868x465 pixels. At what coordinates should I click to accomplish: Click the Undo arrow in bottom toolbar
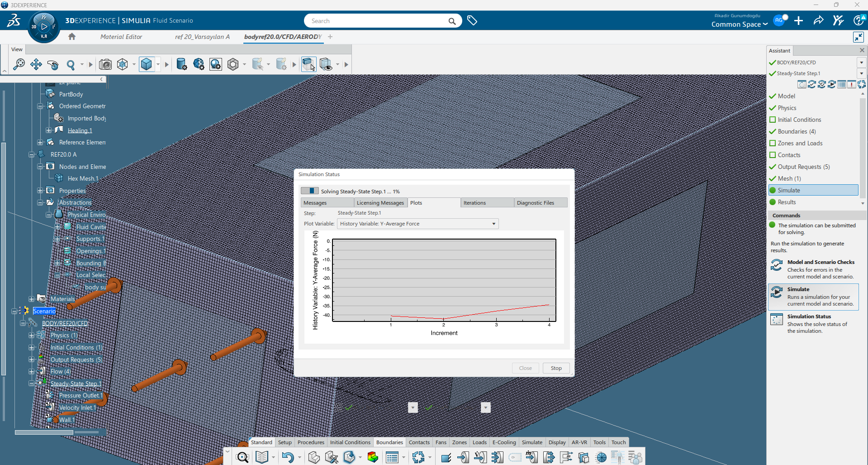288,457
